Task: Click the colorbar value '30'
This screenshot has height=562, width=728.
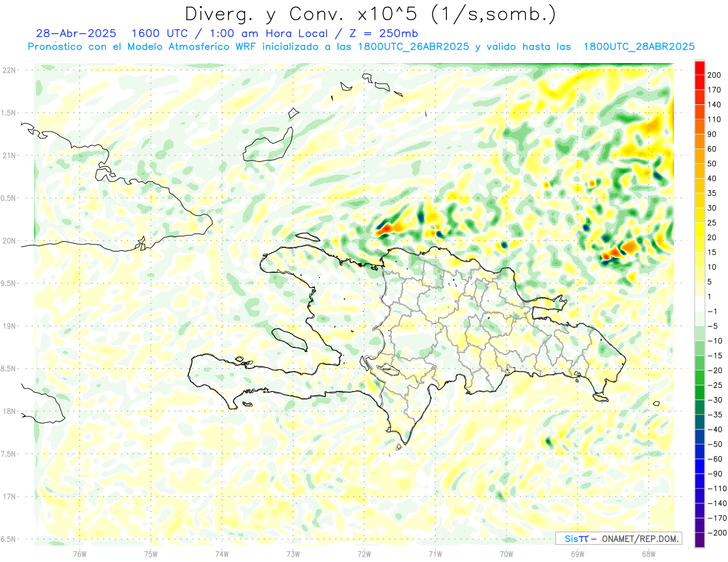Action: (712, 208)
